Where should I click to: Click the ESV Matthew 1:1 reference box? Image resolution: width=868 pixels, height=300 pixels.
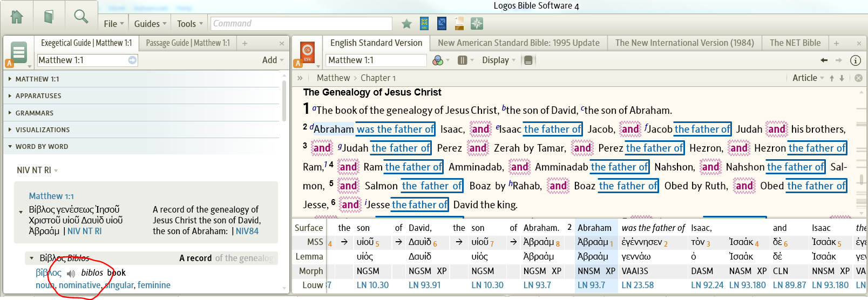(376, 60)
